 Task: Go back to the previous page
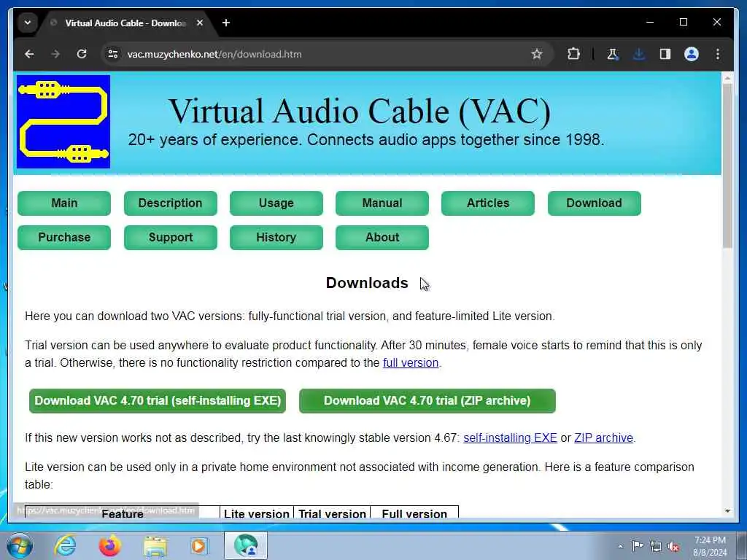(29, 54)
